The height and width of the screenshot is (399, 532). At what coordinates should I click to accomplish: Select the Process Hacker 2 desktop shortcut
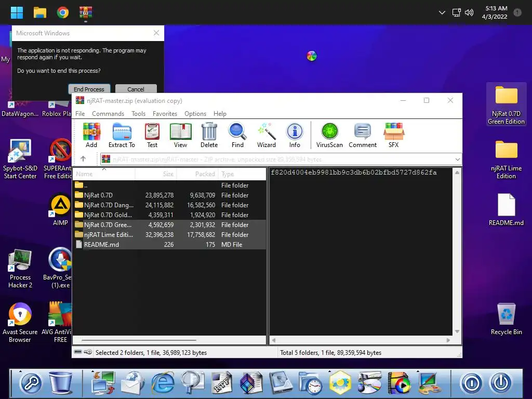[20, 269]
